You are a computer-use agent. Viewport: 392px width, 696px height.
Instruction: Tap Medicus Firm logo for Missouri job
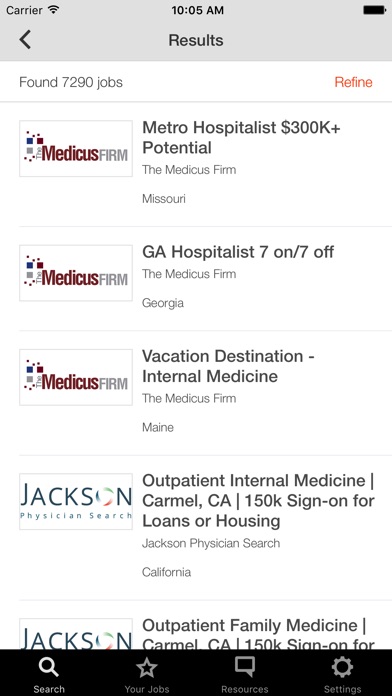76,148
